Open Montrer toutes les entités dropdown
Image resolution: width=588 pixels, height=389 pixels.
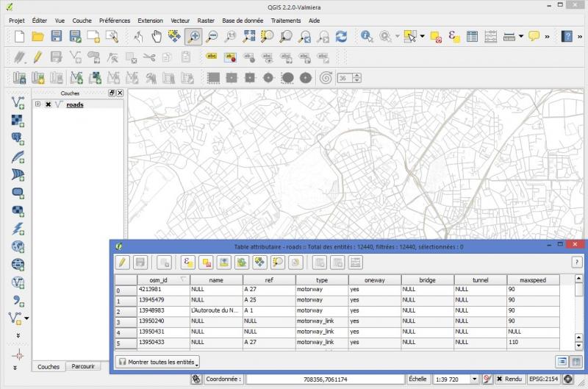coord(158,362)
